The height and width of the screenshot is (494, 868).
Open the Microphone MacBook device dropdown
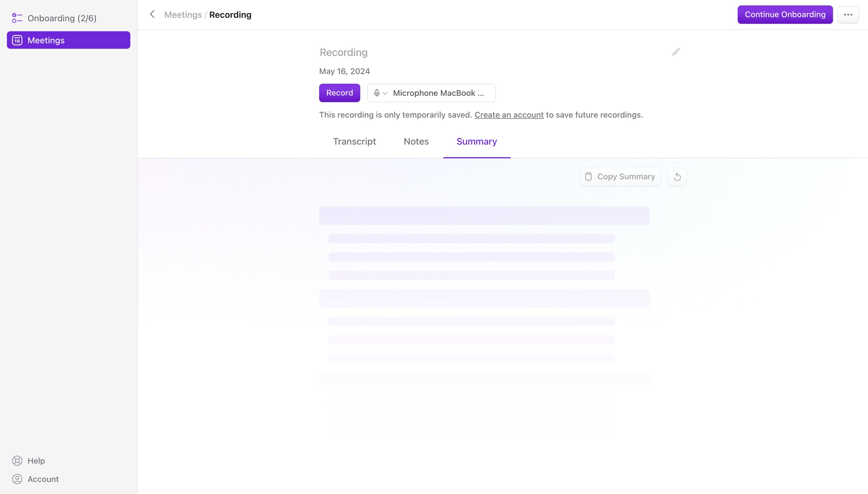[431, 93]
